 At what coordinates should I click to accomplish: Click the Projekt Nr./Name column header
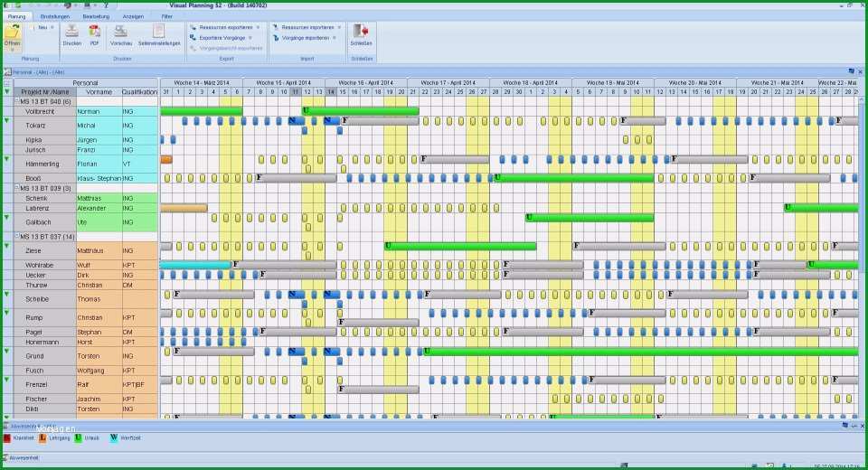tap(45, 92)
